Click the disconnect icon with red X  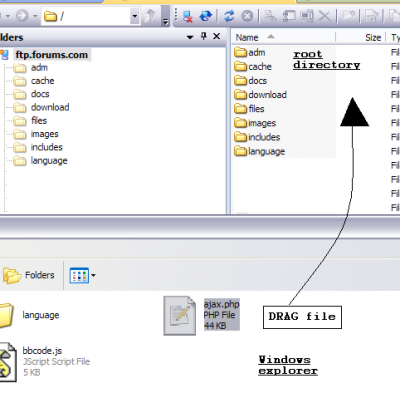[x=188, y=16]
